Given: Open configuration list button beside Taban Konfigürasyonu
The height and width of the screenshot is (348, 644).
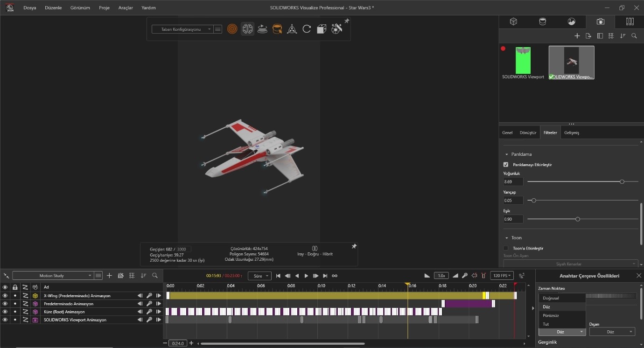Looking at the screenshot, I should click(218, 29).
